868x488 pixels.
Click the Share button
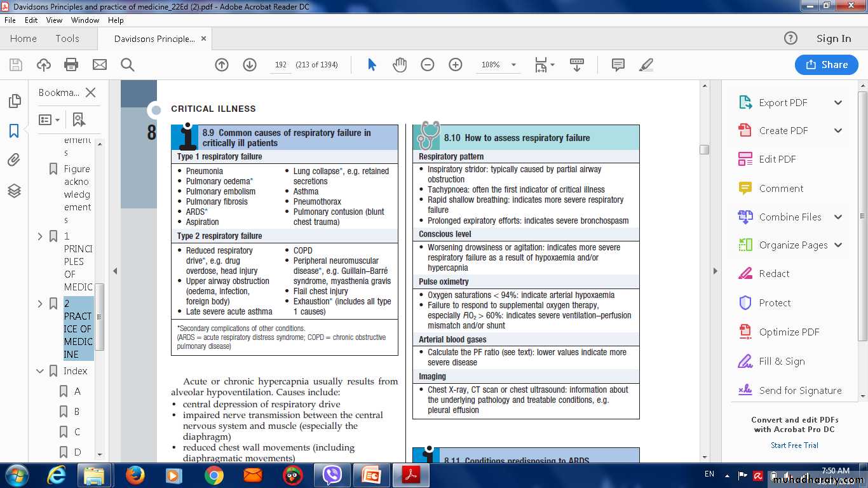point(826,65)
